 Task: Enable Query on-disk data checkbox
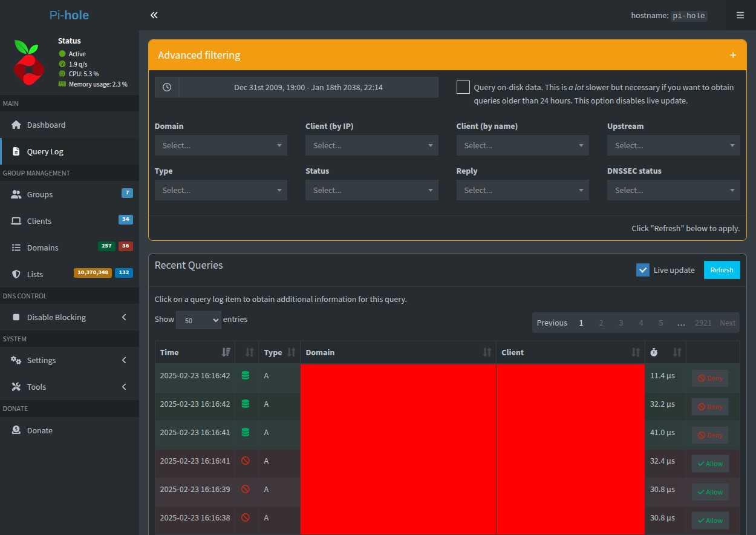463,87
